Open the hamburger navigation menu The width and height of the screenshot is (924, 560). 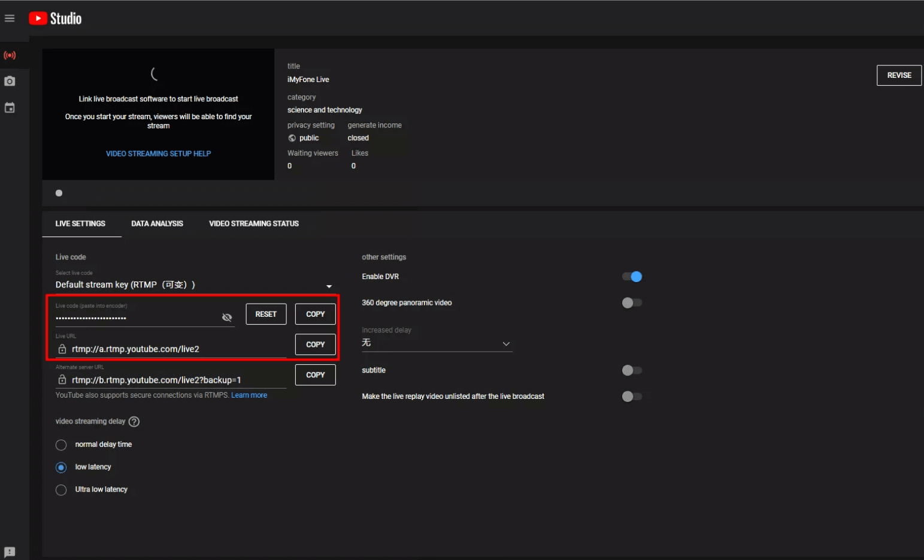click(x=10, y=19)
